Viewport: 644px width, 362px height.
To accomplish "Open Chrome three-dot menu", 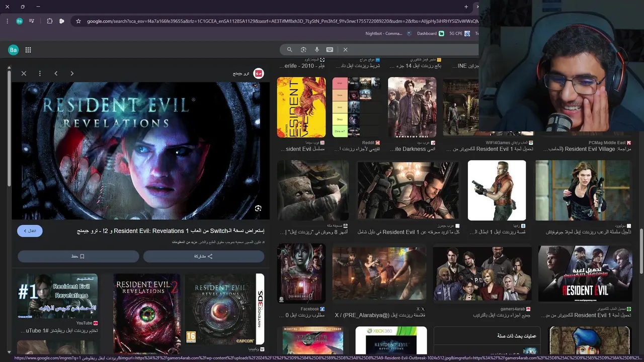I will click(x=7, y=21).
